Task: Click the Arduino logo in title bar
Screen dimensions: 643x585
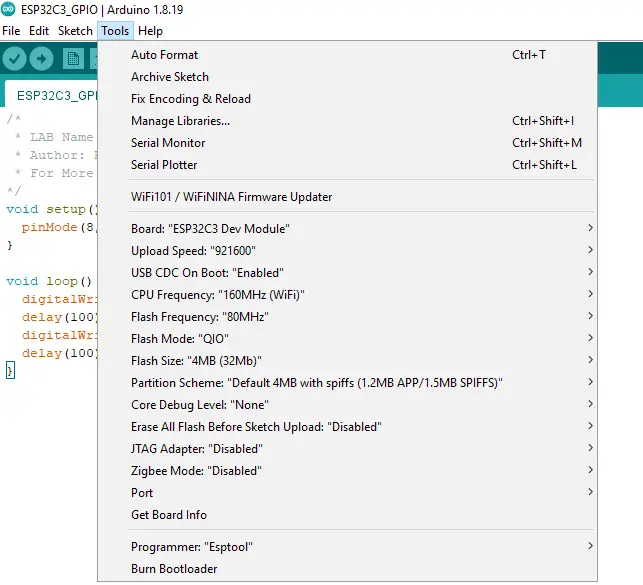Action: tap(9, 10)
